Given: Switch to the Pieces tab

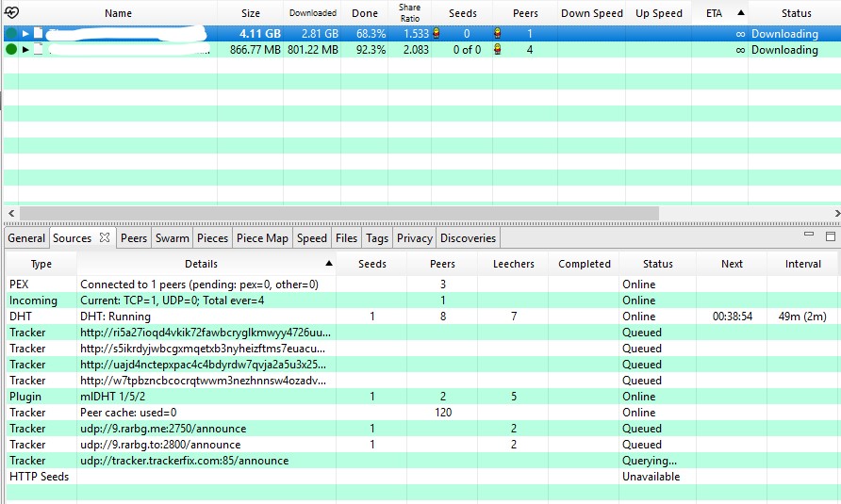Looking at the screenshot, I should (x=212, y=238).
